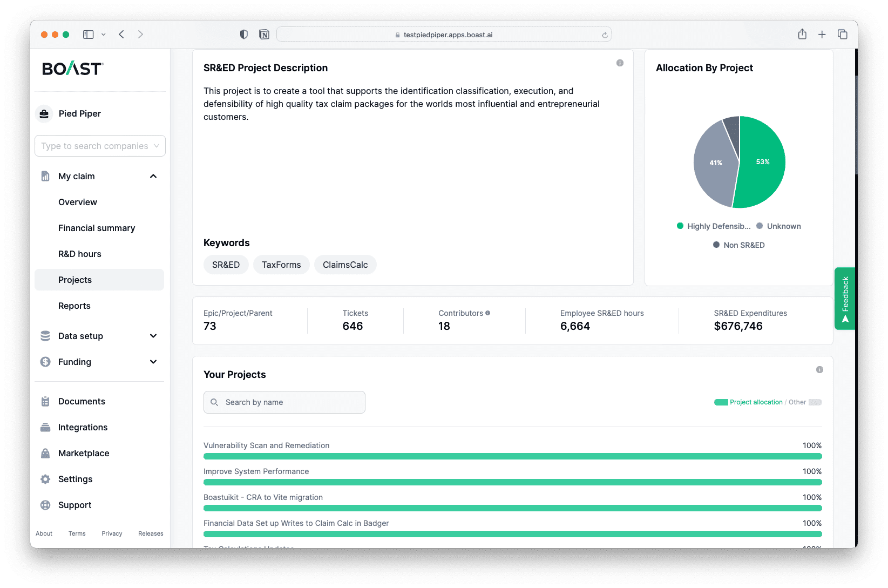Screen dimensions: 888x588
Task: Collapse the My claim section
Action: click(153, 176)
